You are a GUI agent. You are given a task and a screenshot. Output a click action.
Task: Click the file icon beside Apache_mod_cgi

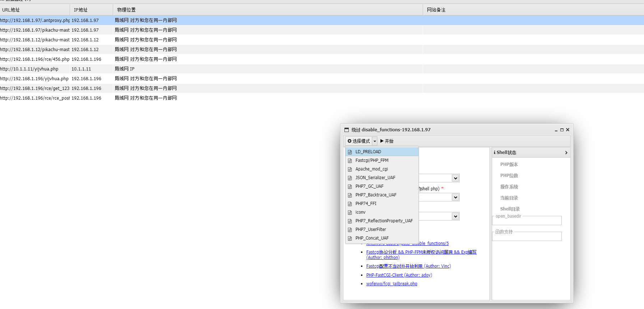tap(350, 169)
